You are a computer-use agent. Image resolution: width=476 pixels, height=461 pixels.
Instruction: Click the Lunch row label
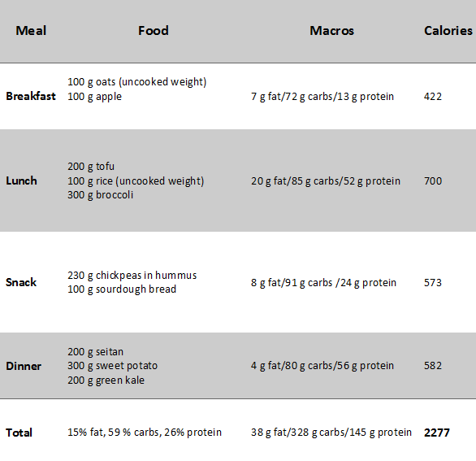(x=22, y=180)
